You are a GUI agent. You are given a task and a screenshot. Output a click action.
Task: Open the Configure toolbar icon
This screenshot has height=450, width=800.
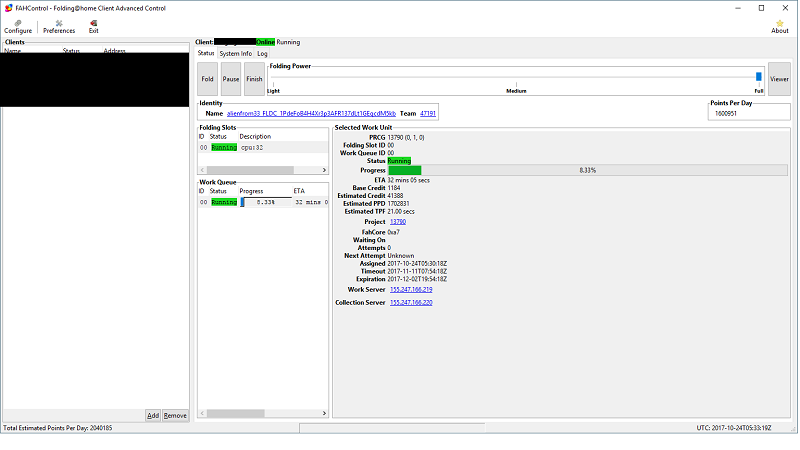tap(18, 27)
